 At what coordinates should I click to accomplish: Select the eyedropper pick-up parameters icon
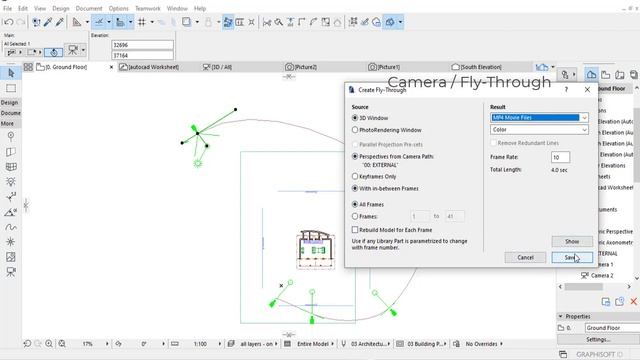coord(48,22)
